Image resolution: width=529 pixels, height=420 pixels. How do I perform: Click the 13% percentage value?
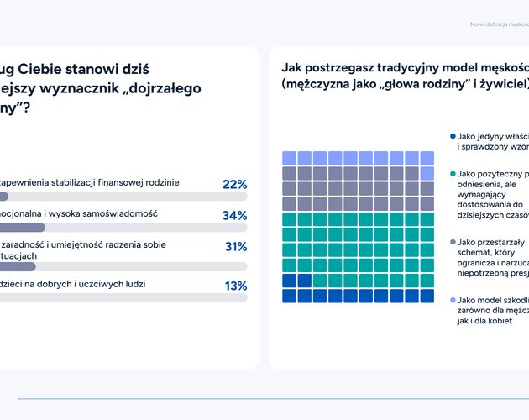[x=236, y=286]
